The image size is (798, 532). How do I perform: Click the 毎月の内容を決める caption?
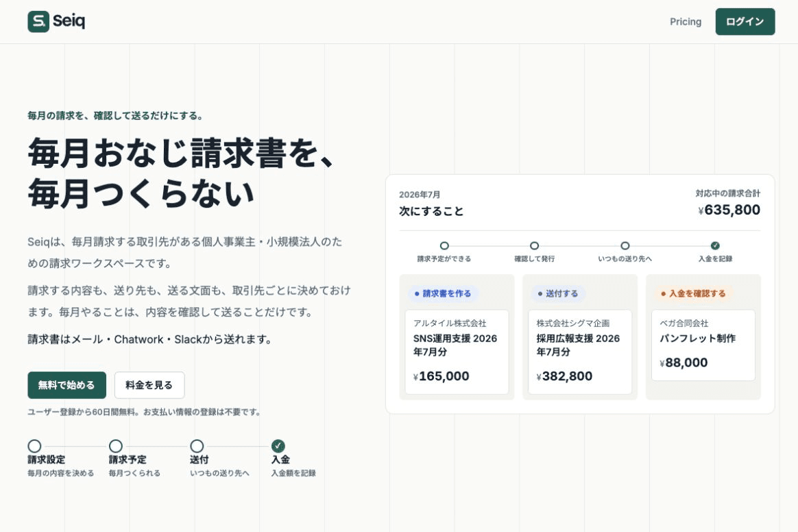60,473
